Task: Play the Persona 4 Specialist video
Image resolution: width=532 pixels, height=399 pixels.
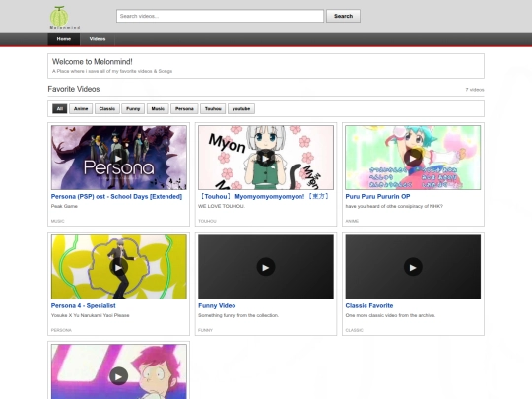Action: click(x=118, y=267)
